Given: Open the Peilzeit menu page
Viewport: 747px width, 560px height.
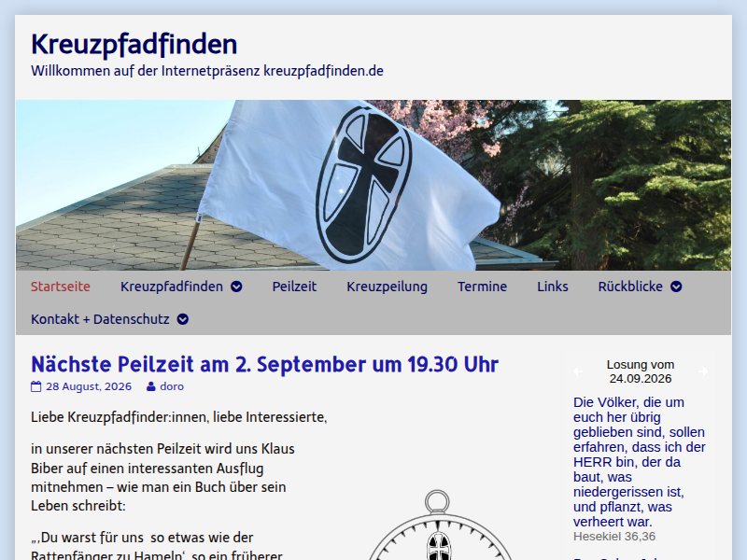Looking at the screenshot, I should tap(294, 287).
